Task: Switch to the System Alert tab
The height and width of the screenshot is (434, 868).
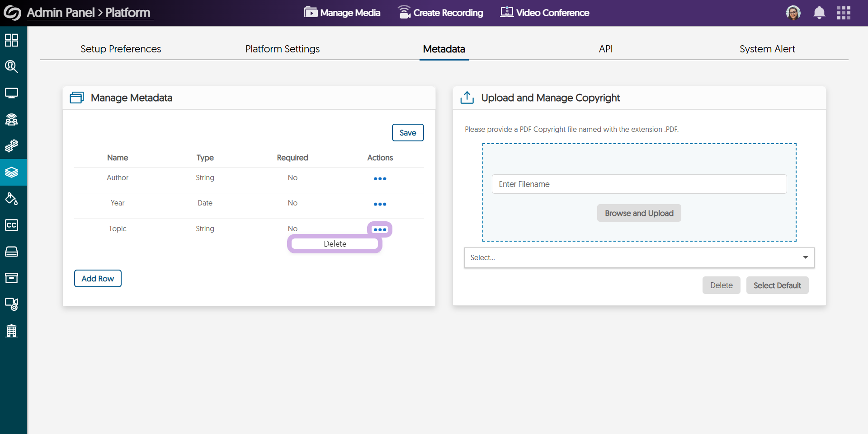Action: click(x=767, y=49)
